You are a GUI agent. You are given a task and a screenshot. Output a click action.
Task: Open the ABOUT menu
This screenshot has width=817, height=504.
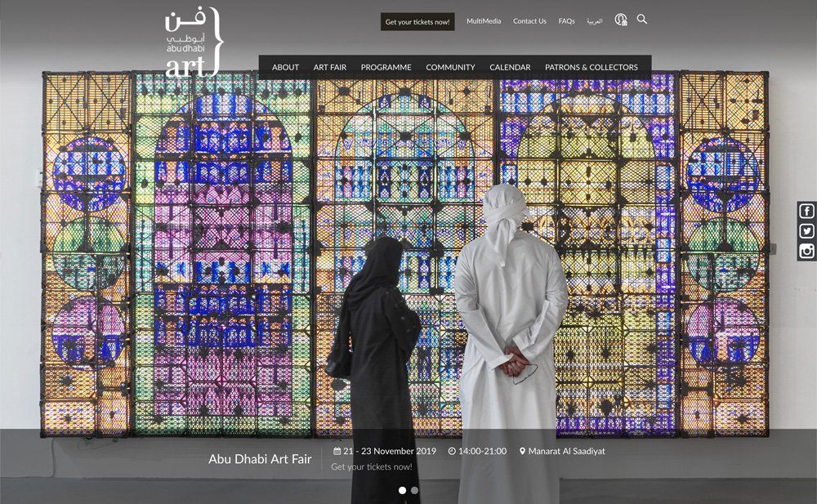(285, 67)
